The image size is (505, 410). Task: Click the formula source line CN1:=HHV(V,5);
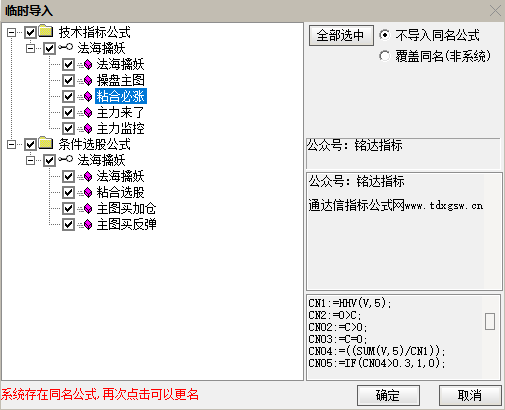(x=350, y=303)
